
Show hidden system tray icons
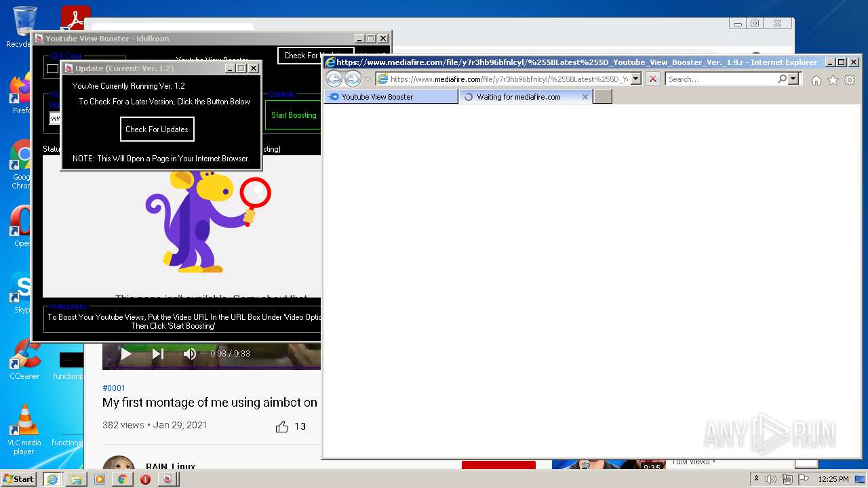pyautogui.click(x=757, y=479)
